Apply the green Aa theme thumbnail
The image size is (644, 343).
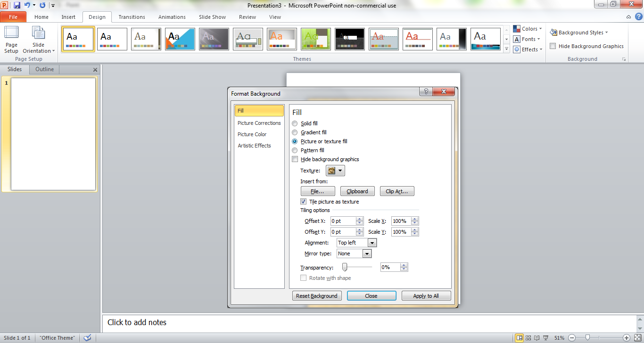316,39
